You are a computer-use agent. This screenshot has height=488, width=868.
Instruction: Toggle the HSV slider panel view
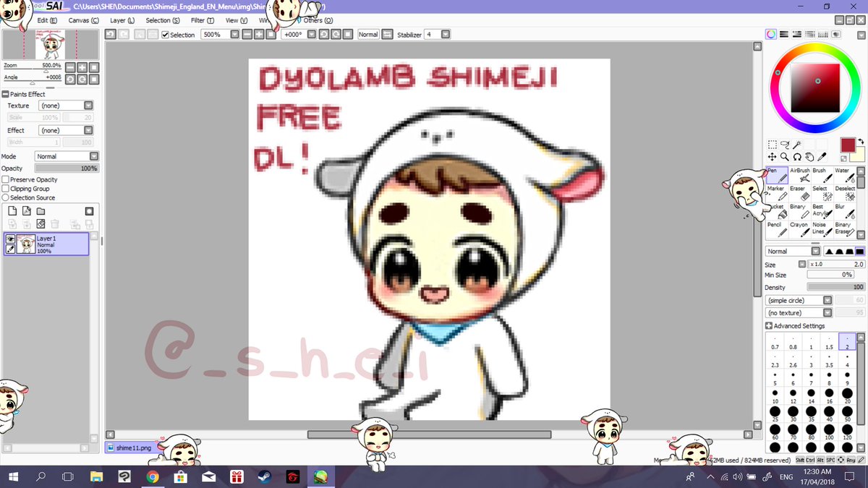(x=797, y=33)
